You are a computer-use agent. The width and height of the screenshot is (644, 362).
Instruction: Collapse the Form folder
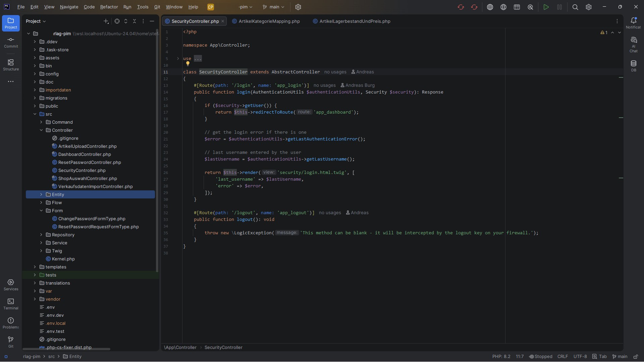41,210
